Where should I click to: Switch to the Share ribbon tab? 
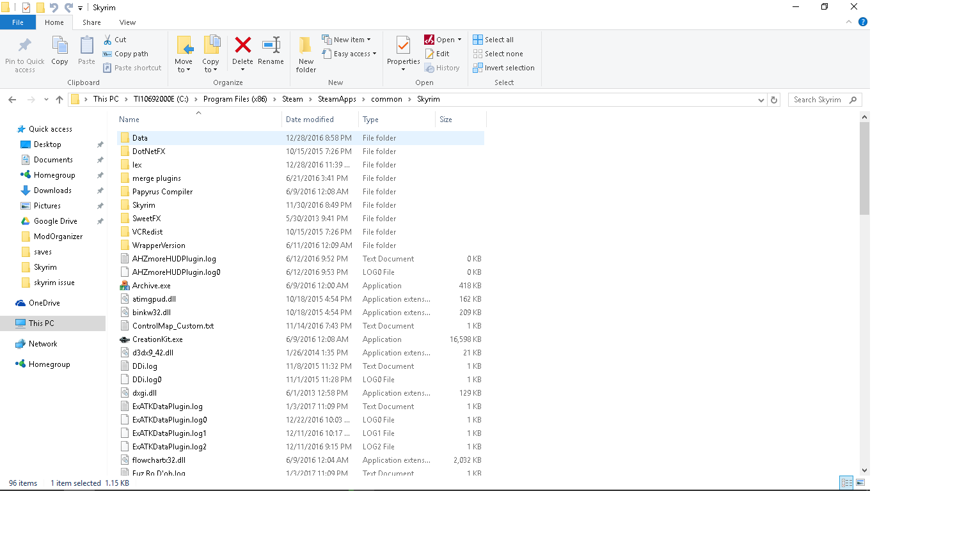91,22
